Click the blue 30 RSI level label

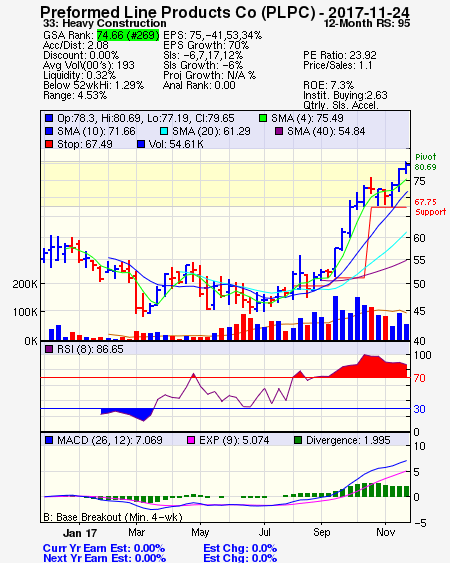[x=419, y=409]
